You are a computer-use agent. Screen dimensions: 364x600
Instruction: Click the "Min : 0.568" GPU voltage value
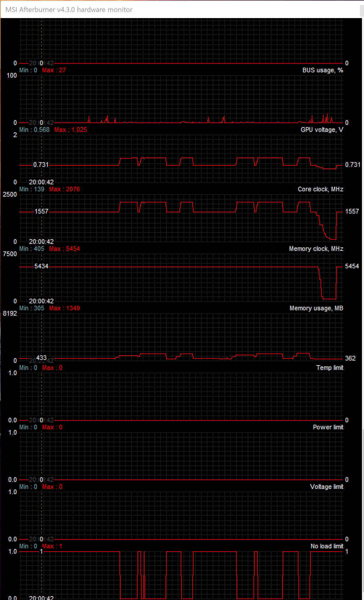[34, 130]
